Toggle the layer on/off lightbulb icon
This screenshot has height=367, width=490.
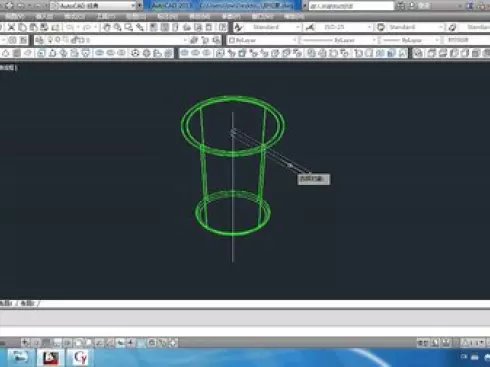(51, 40)
